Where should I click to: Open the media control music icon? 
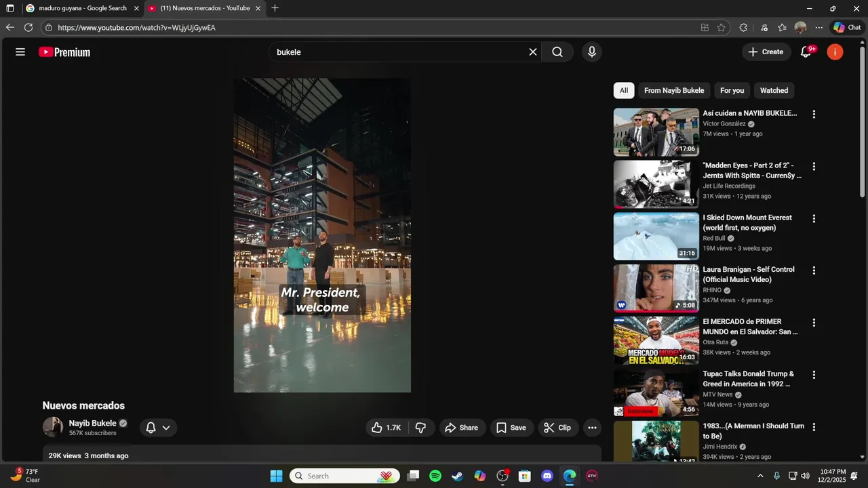tap(764, 28)
